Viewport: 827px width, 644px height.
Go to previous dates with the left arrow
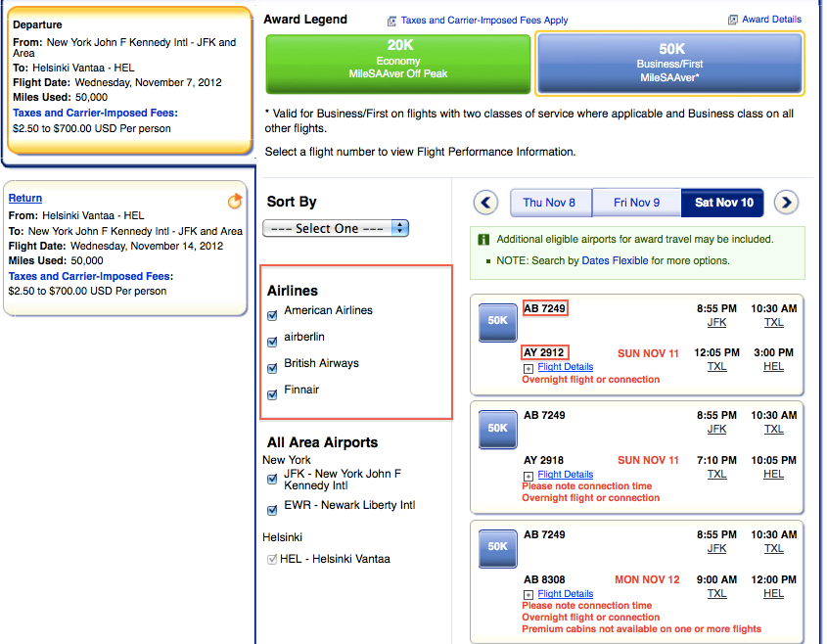pos(485,203)
